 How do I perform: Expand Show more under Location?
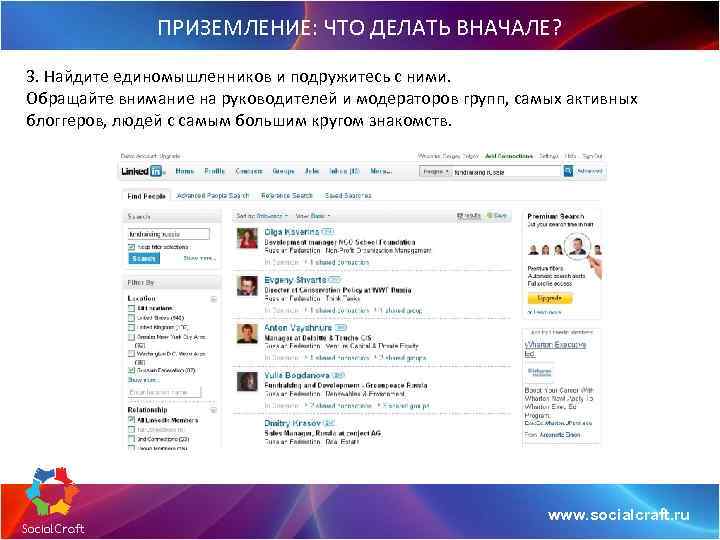143,380
